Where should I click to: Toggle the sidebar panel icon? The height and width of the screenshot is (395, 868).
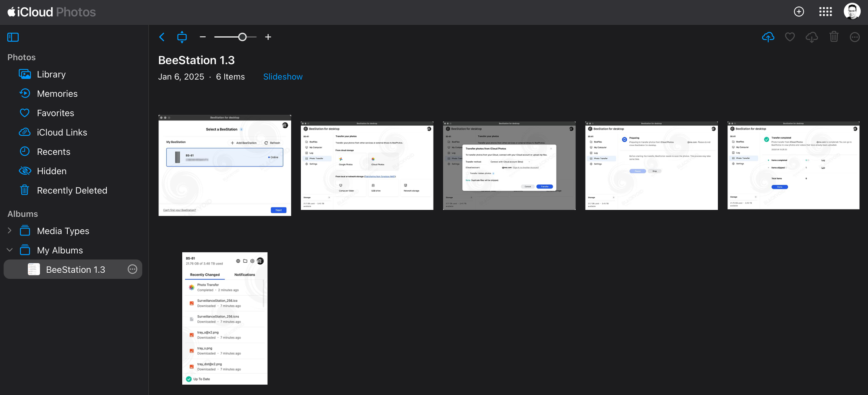[x=13, y=37]
